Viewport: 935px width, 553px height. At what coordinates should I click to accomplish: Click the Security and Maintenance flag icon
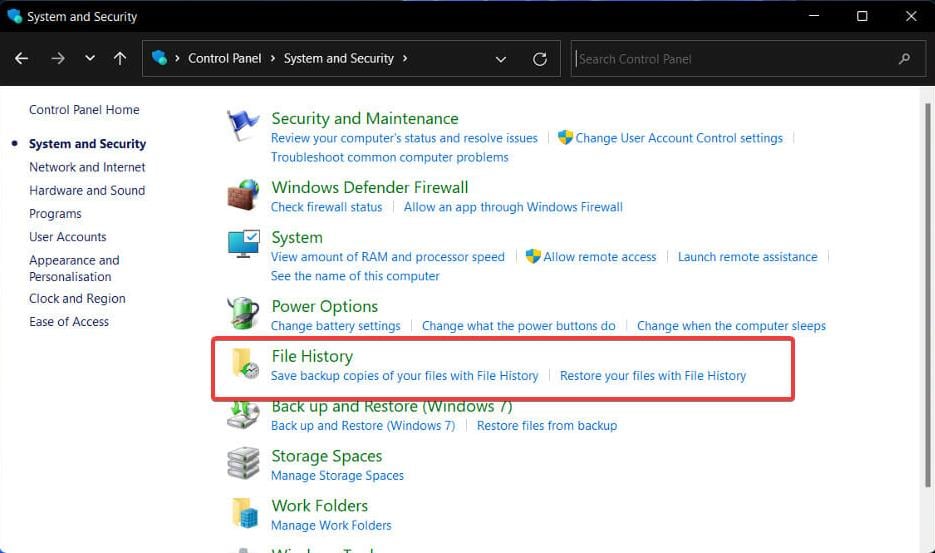click(x=243, y=126)
